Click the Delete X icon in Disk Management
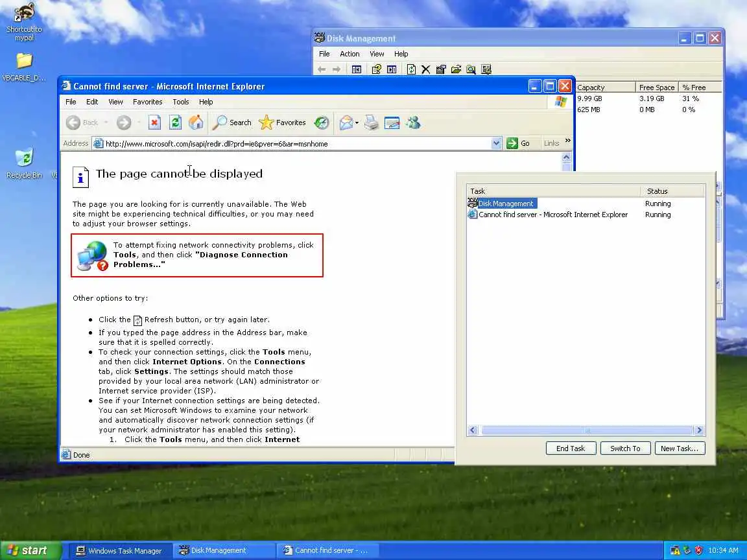This screenshot has height=560, width=747. tap(426, 69)
